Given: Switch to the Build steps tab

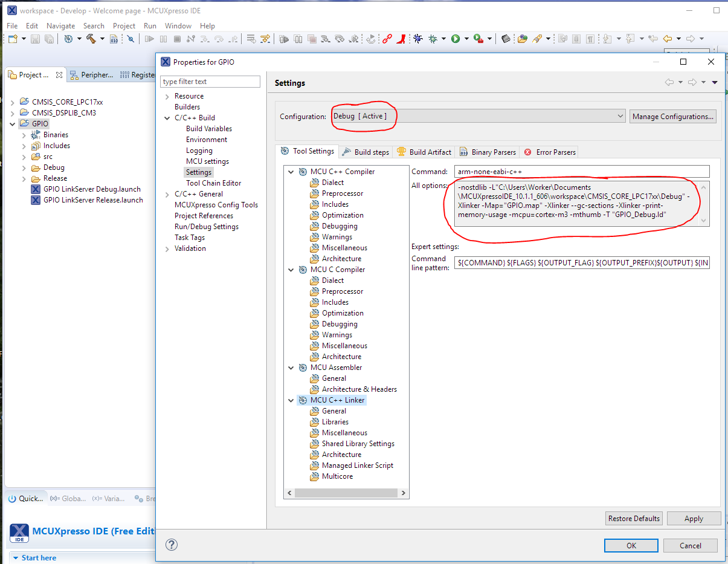Looking at the screenshot, I should (366, 152).
